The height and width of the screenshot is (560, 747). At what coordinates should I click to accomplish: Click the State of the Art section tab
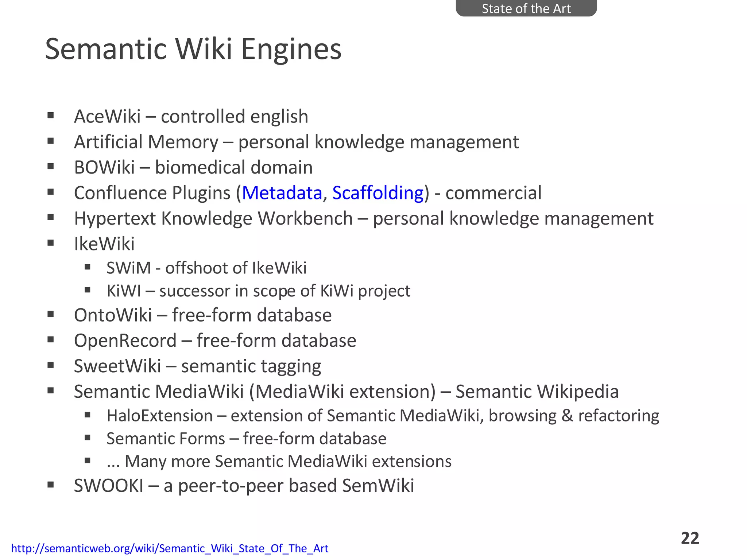[x=526, y=8]
